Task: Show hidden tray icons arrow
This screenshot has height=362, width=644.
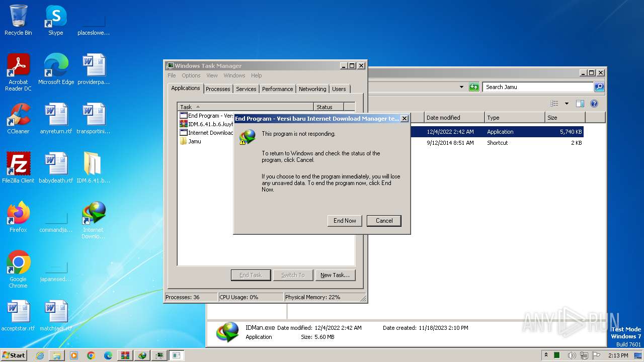Action: click(x=546, y=355)
